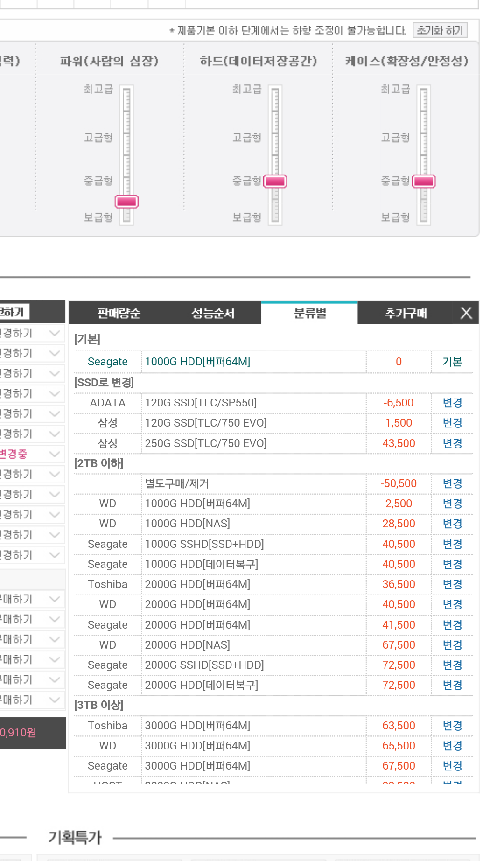Expand the first 구매하기 dropdown chevron
Screen dimensions: 504x861
pos(55,599)
